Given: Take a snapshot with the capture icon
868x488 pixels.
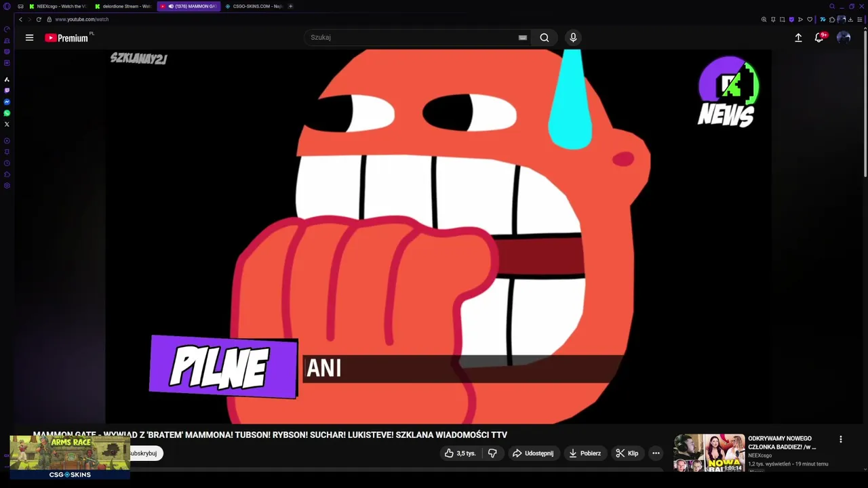Looking at the screenshot, I should (x=782, y=19).
